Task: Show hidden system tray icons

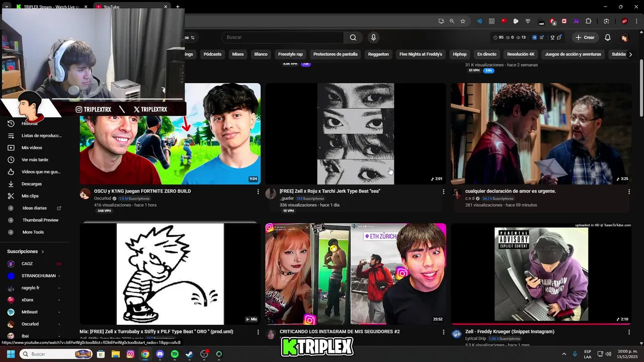Action: coord(564,354)
